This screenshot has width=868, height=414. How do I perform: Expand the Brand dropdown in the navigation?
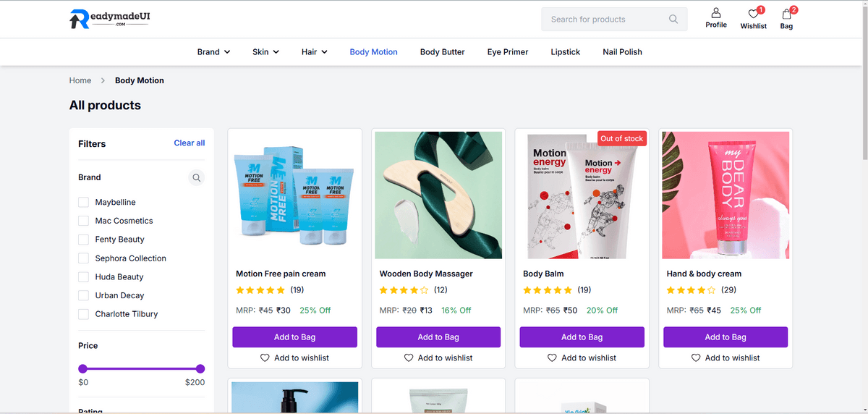coord(213,52)
